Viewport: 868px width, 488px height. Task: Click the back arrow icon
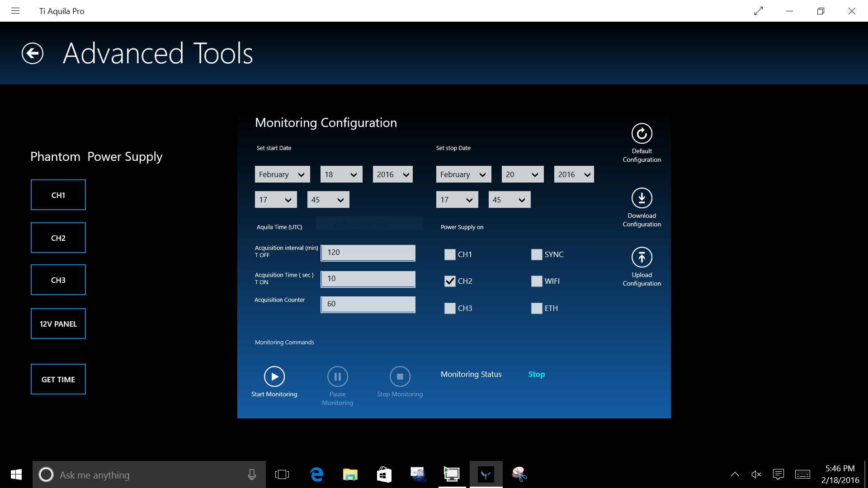pos(33,53)
